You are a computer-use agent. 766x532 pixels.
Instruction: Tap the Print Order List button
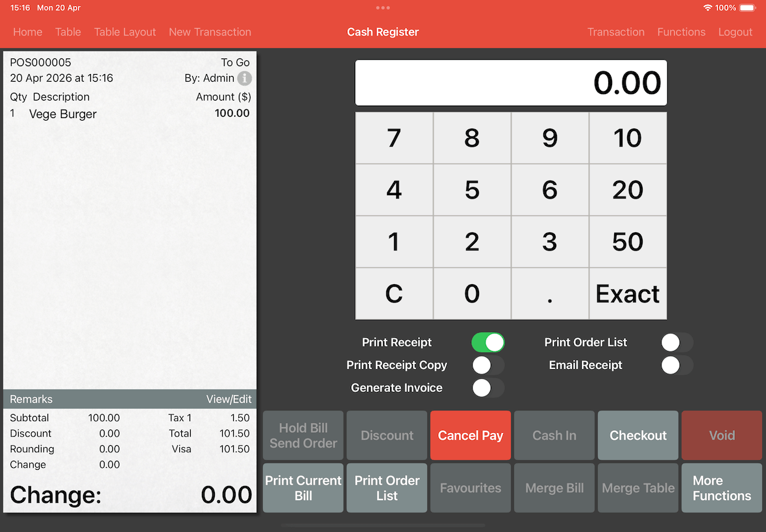[x=387, y=488]
